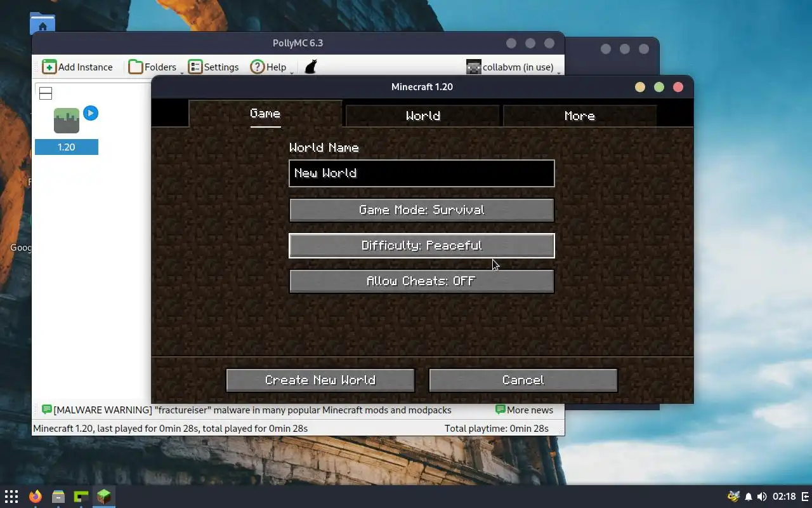Expand the Folders dropdown arrow
Image resolution: width=812 pixels, height=508 pixels.
coord(181,72)
